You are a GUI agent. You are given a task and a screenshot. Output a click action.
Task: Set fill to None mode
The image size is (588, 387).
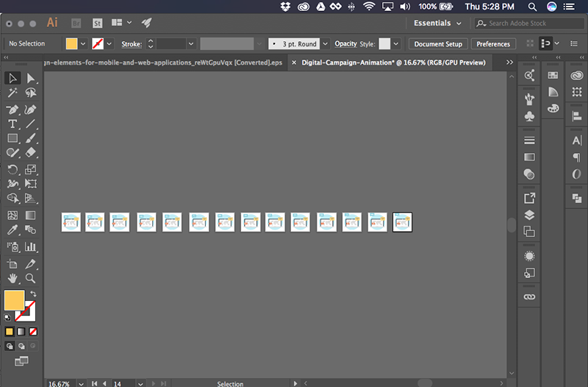[x=33, y=331]
